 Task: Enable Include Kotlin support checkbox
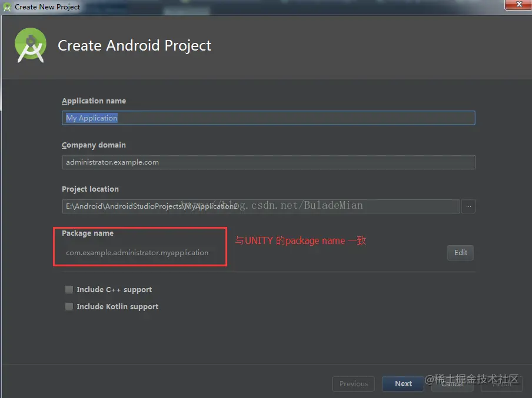tap(69, 306)
